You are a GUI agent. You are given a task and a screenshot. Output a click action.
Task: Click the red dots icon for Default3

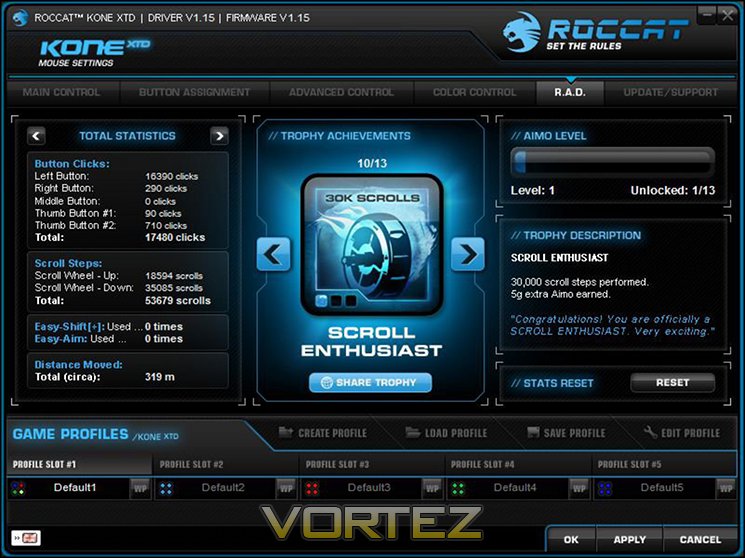[x=312, y=488]
